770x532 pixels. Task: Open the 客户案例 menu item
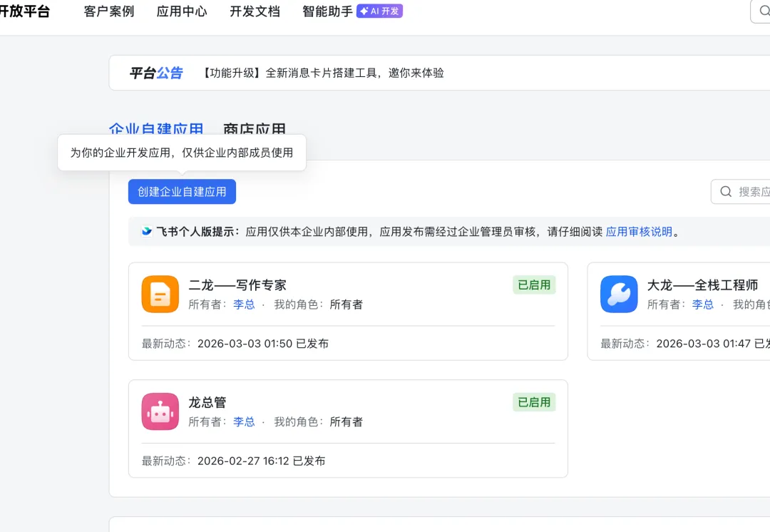click(x=109, y=11)
